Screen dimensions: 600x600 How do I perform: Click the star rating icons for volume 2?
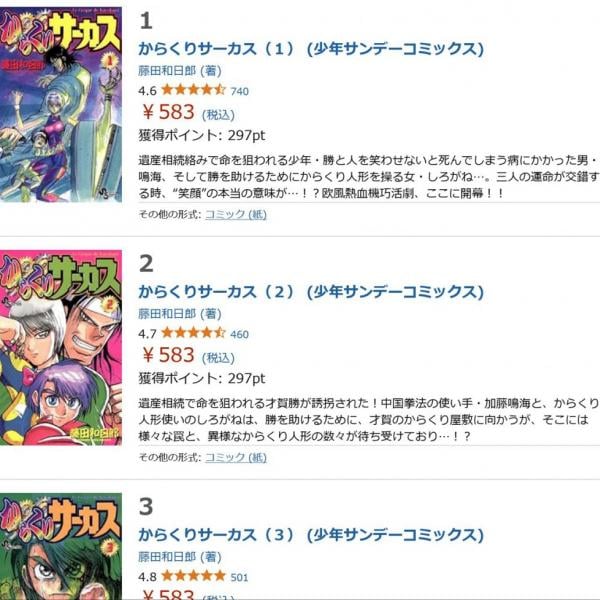(x=193, y=333)
